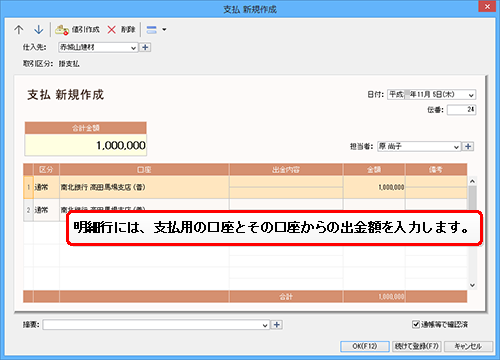This screenshot has width=500, height=360.
Task: Click the row 2 区分 通常 cell
Action: coord(46,210)
